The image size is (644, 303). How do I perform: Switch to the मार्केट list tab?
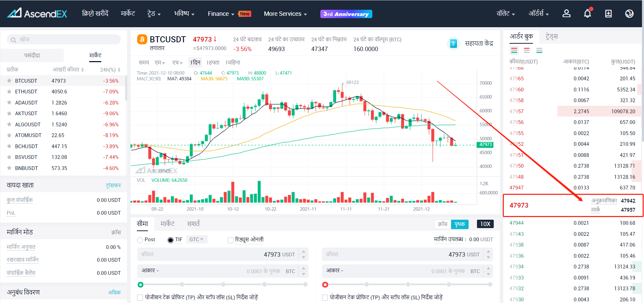[x=95, y=55]
